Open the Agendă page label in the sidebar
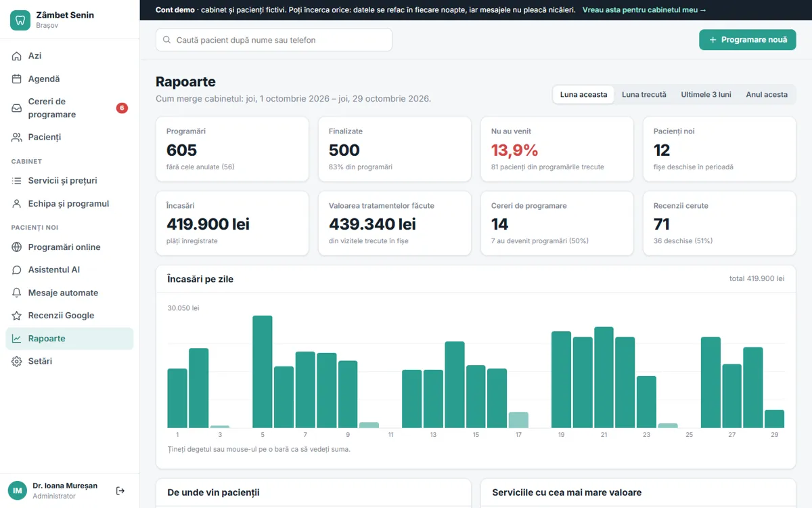 point(44,79)
